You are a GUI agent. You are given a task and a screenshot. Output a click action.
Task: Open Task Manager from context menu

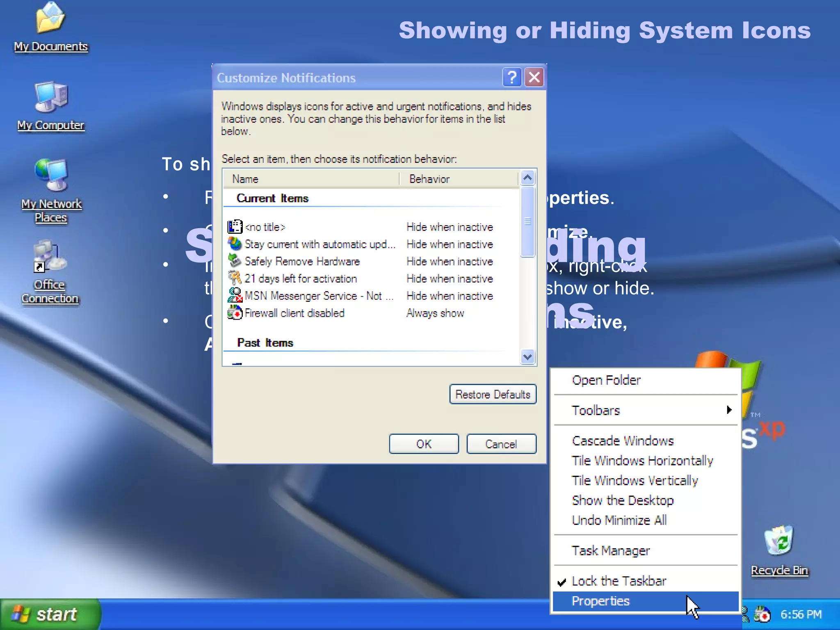(x=646, y=550)
